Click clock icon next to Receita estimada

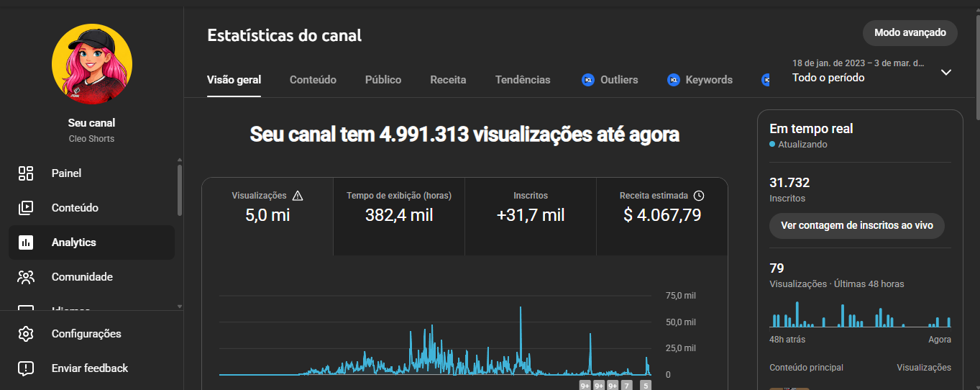(699, 196)
